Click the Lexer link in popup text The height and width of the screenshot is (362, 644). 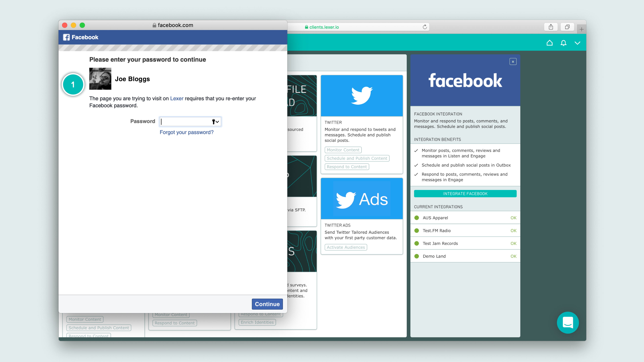177,98
